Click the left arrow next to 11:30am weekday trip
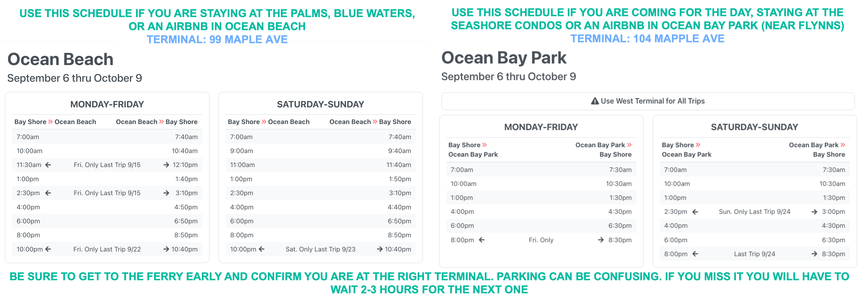Image resolution: width=868 pixels, height=303 pixels. click(48, 165)
